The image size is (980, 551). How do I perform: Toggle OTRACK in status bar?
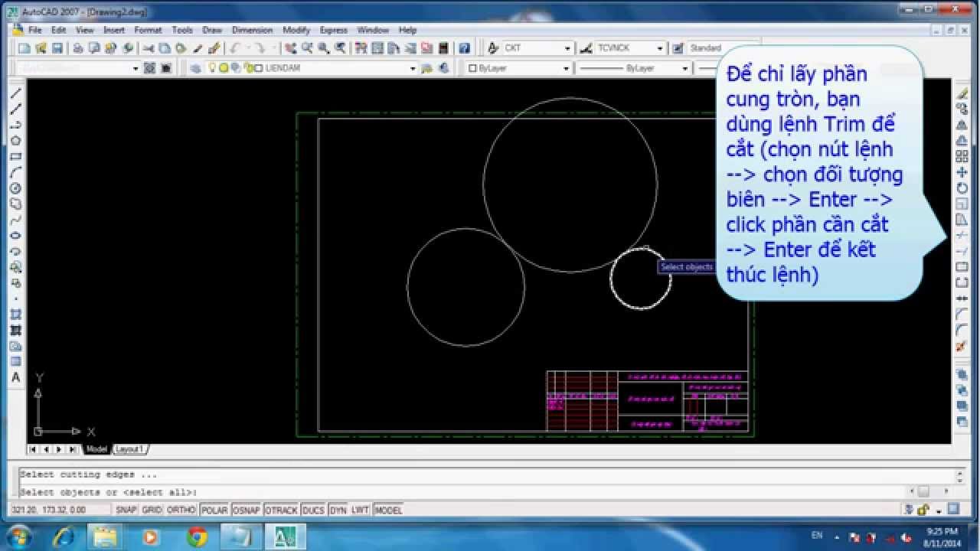281,510
